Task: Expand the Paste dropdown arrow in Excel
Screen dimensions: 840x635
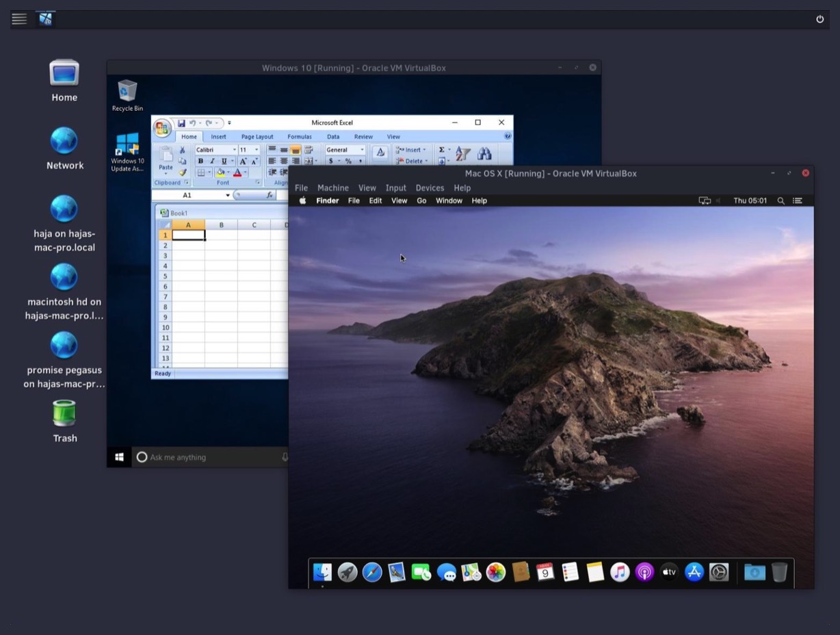Action: click(x=166, y=174)
